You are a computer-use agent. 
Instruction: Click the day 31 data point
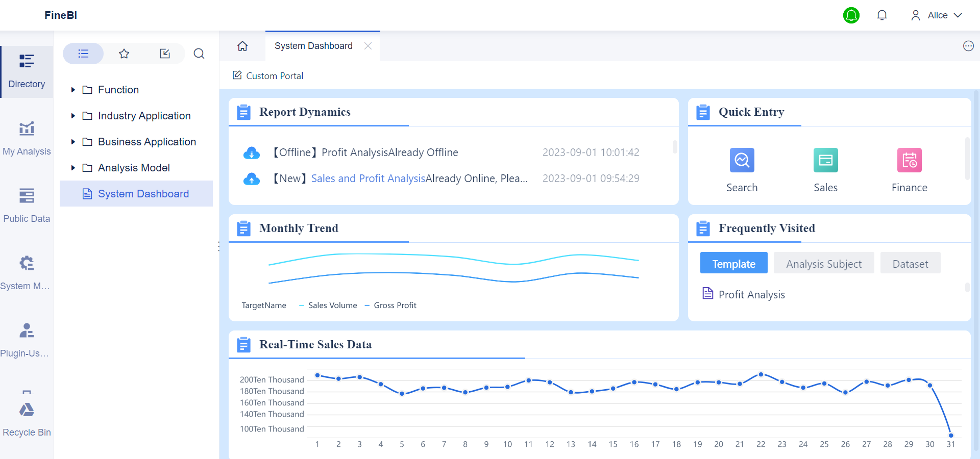pos(951,435)
